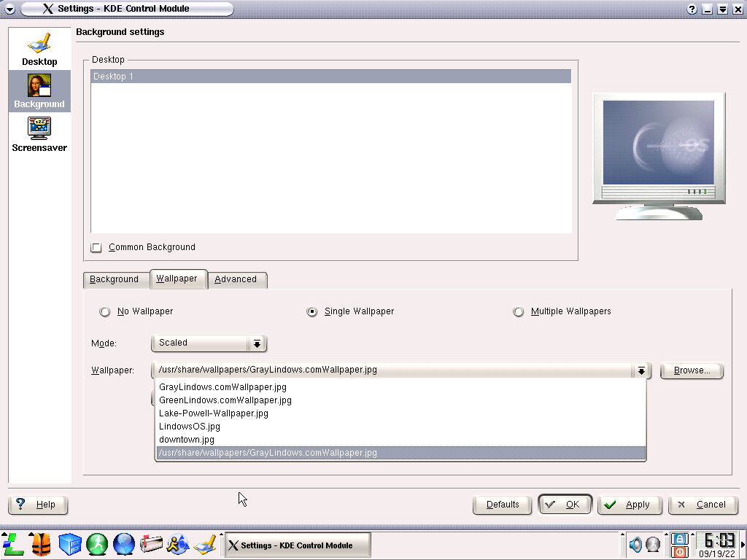
Task: Click the Background module icon in sidebar
Action: 39,91
